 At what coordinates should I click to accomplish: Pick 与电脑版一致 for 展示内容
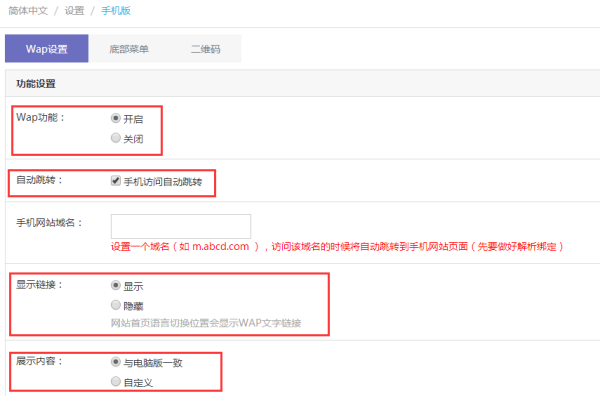click(x=116, y=362)
